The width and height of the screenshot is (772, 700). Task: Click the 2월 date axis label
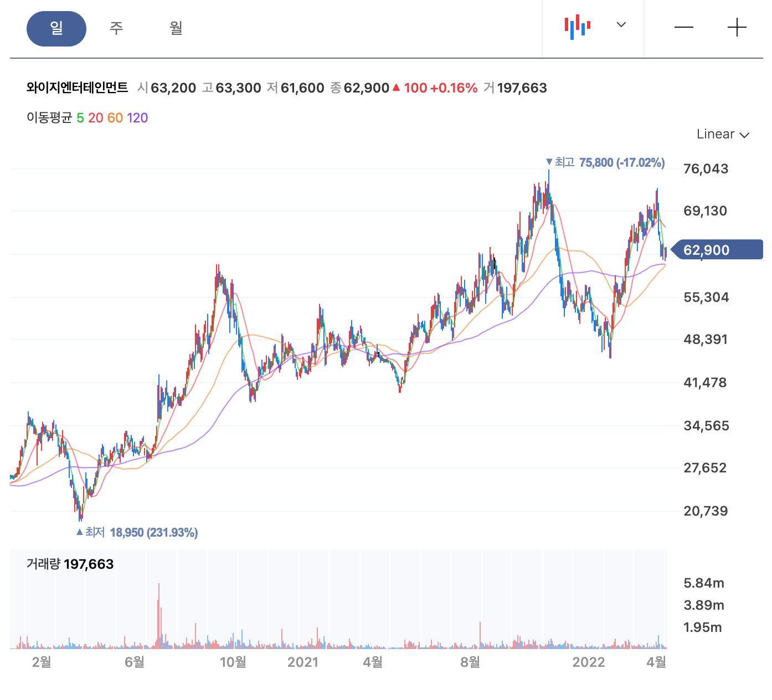click(42, 662)
